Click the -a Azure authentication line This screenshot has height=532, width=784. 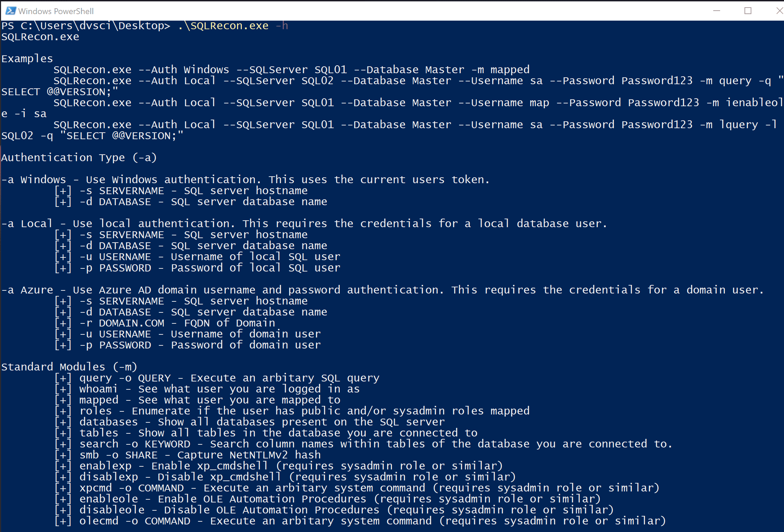[382, 290]
